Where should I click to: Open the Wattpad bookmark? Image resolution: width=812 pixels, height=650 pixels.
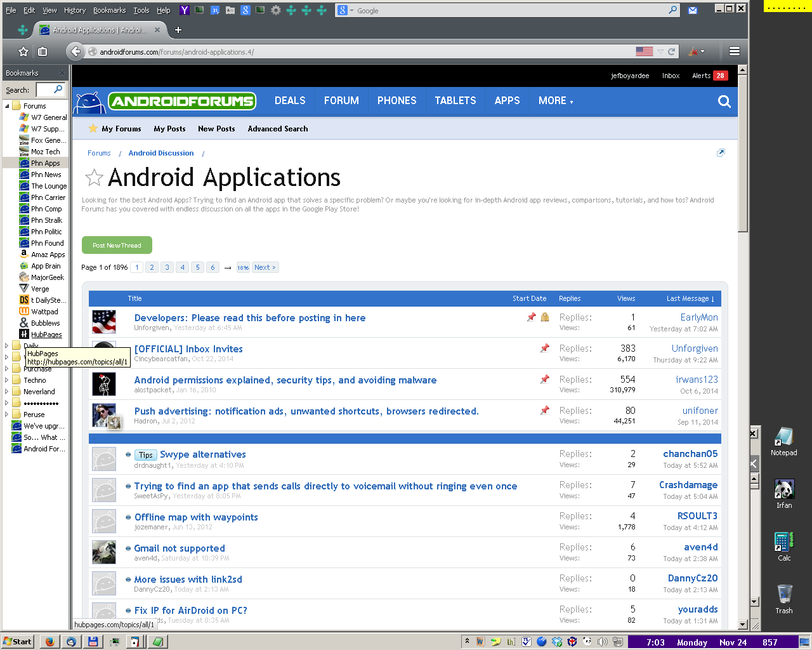pos(44,312)
